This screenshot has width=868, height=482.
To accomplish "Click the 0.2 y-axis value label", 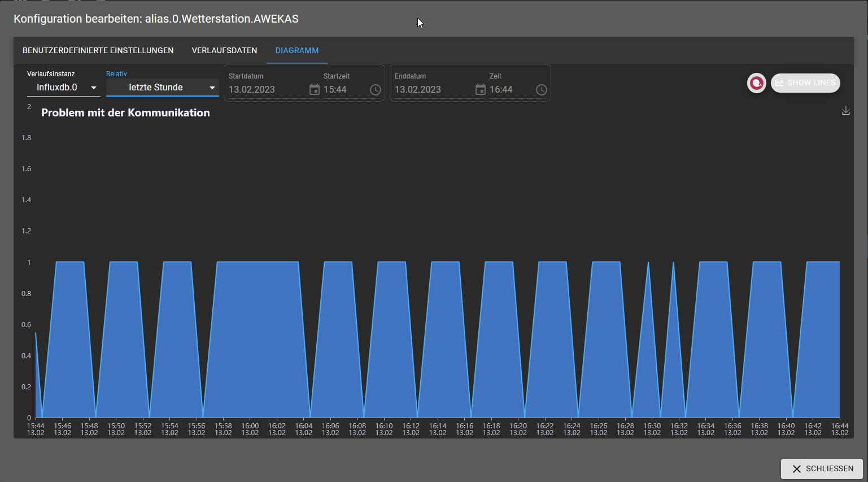I will point(27,387).
